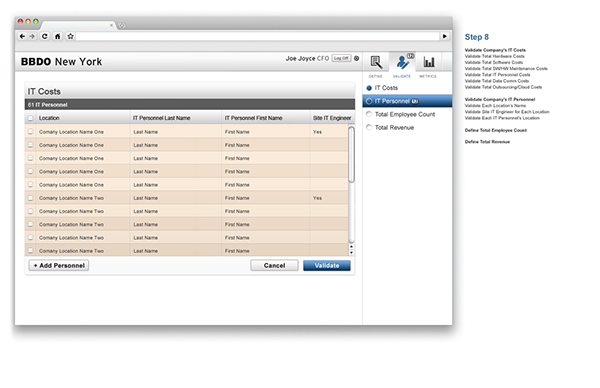Sort by the Location column header
Image resolution: width=600 pixels, height=388 pixels.
49,118
